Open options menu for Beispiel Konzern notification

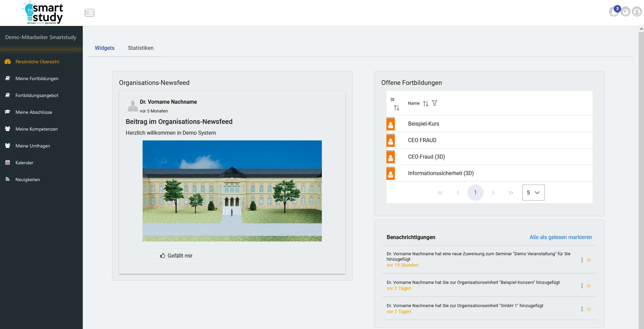(x=582, y=286)
